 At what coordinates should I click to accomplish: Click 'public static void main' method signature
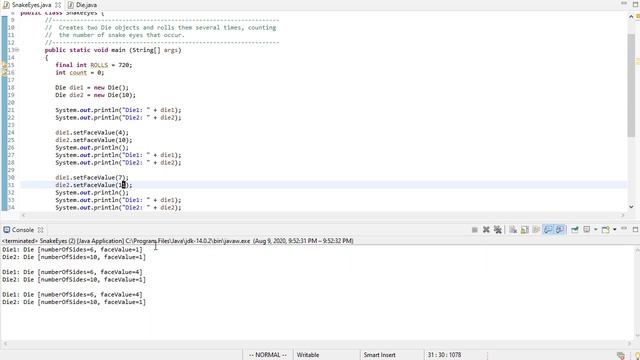(113, 50)
